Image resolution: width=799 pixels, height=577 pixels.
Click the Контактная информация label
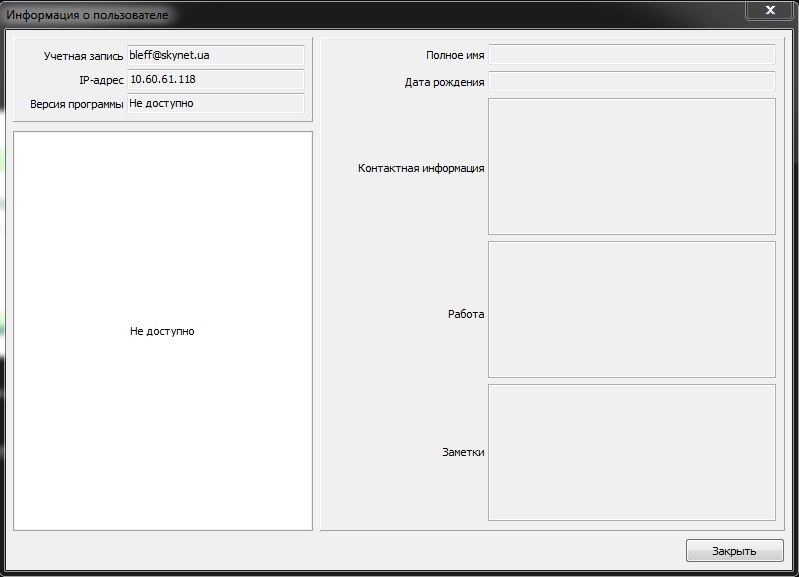click(421, 169)
